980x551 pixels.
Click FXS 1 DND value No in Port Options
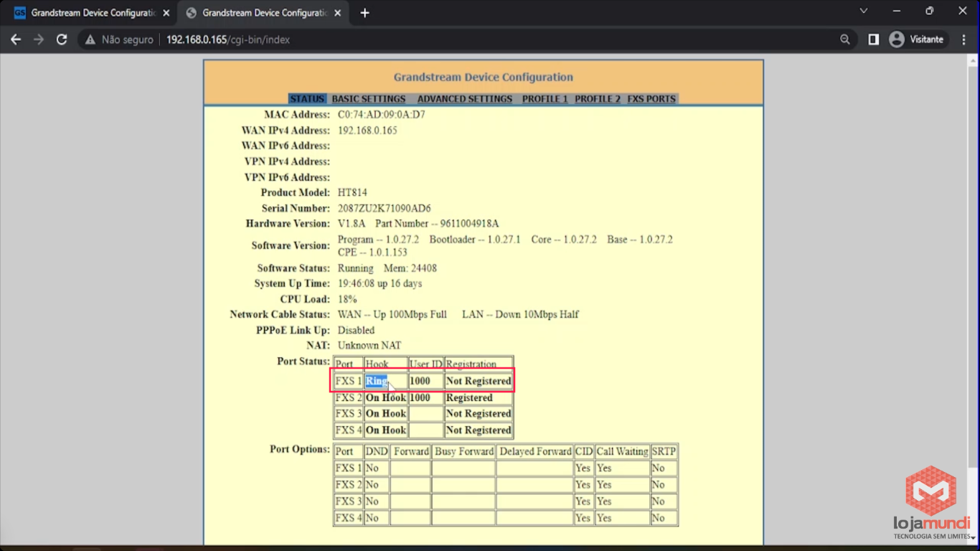[372, 468]
